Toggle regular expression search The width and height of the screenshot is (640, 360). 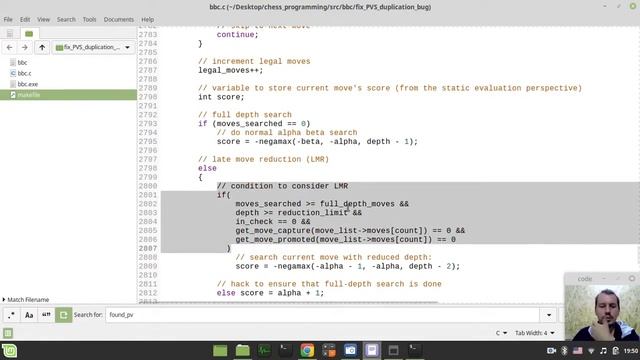11,315
